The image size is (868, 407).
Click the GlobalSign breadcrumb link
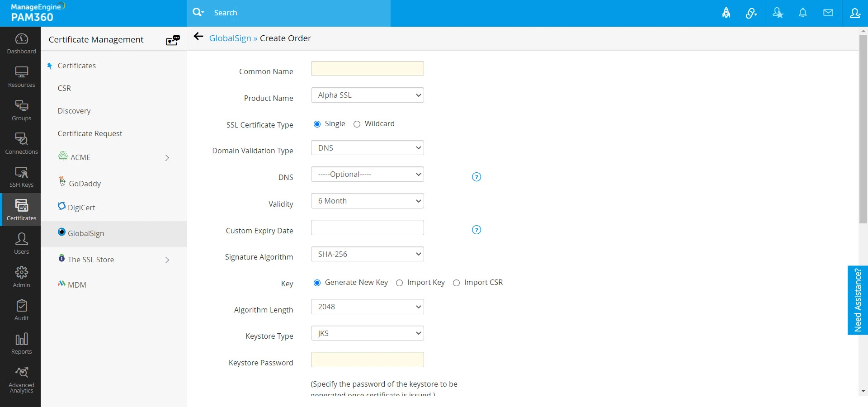(x=230, y=38)
